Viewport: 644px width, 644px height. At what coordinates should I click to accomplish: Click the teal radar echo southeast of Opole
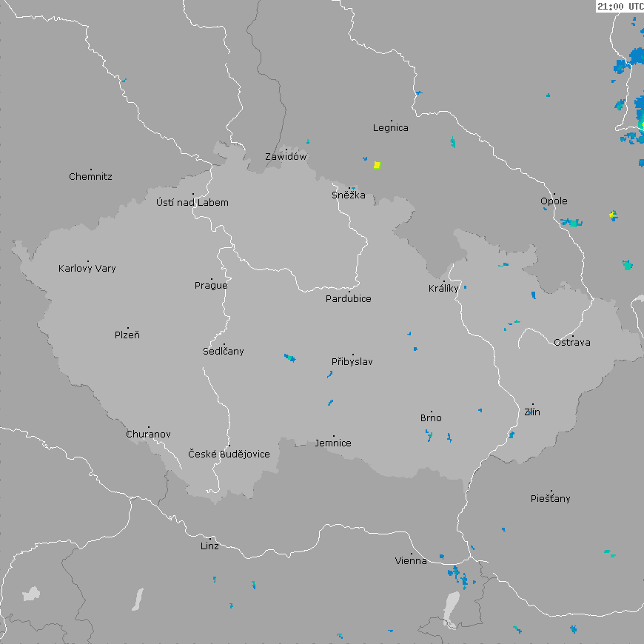(571, 223)
